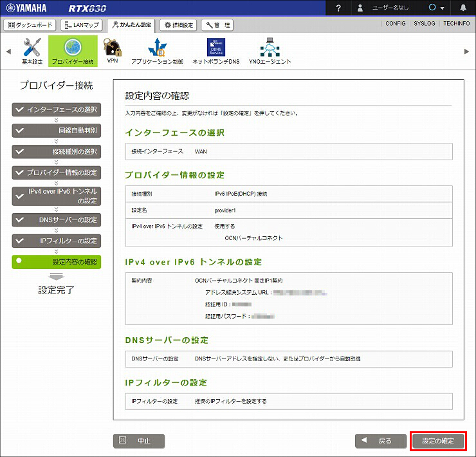Go to step IPフィルターの設定
476x457 pixels.
pyautogui.click(x=57, y=241)
